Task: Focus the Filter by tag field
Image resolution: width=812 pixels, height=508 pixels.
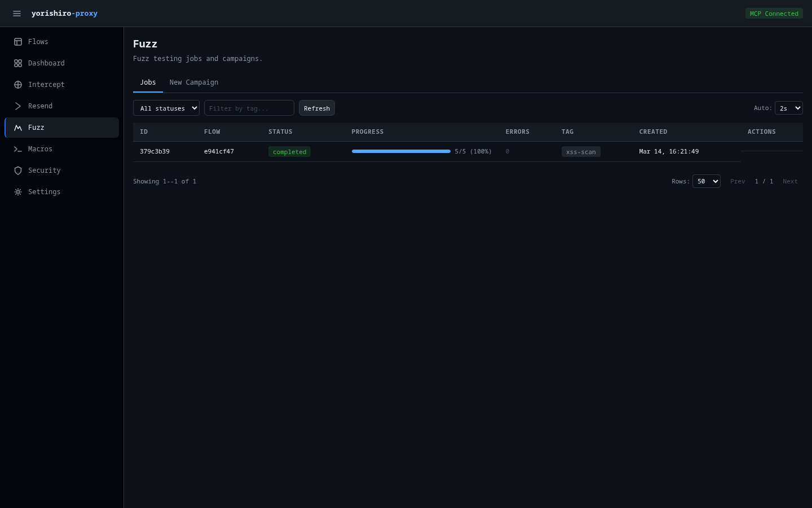Action: pos(249,108)
